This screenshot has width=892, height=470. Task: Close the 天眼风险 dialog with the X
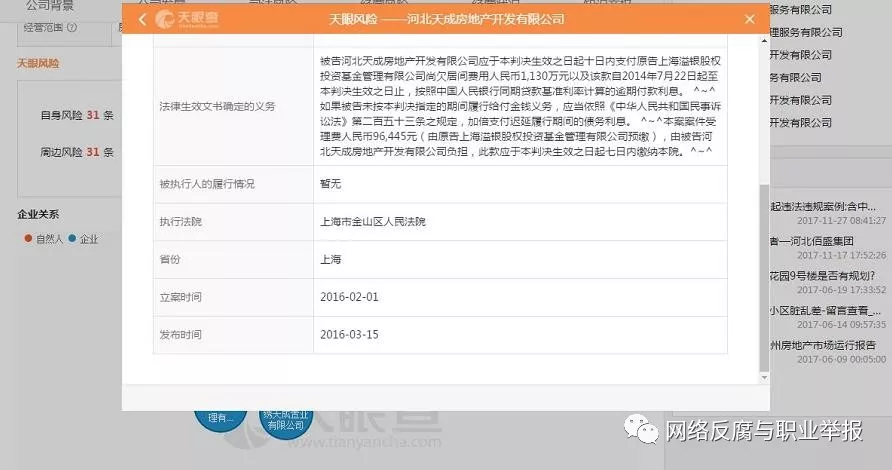pyautogui.click(x=750, y=19)
